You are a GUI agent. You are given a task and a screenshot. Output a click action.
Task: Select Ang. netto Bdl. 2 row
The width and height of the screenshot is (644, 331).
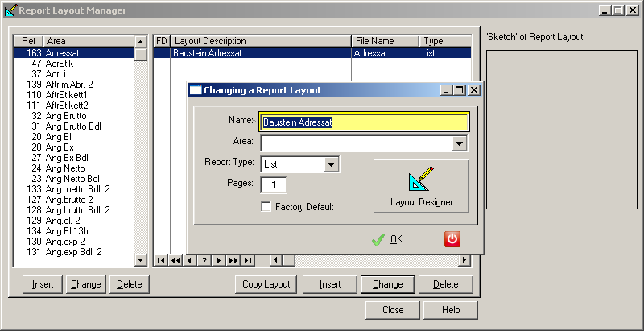(x=74, y=189)
